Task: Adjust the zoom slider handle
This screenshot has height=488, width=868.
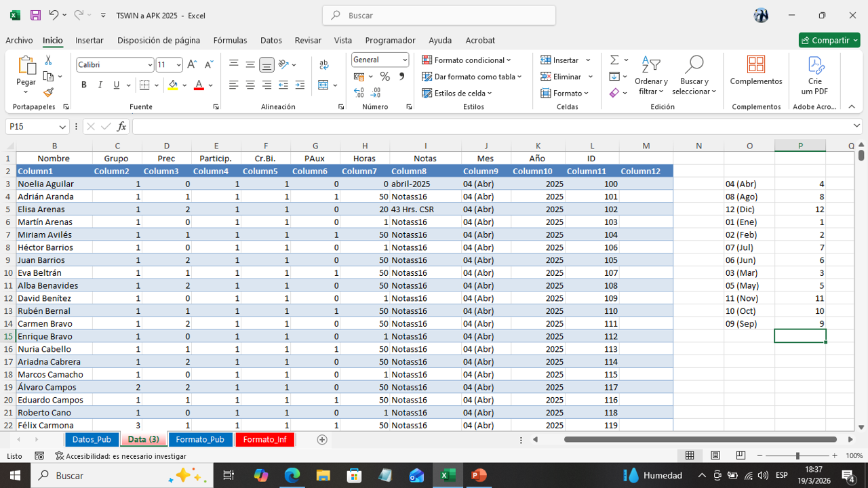Action: (797, 456)
